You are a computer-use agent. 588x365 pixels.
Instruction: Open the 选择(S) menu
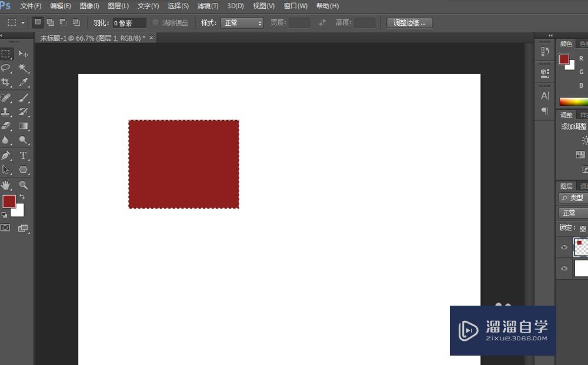pyautogui.click(x=178, y=6)
